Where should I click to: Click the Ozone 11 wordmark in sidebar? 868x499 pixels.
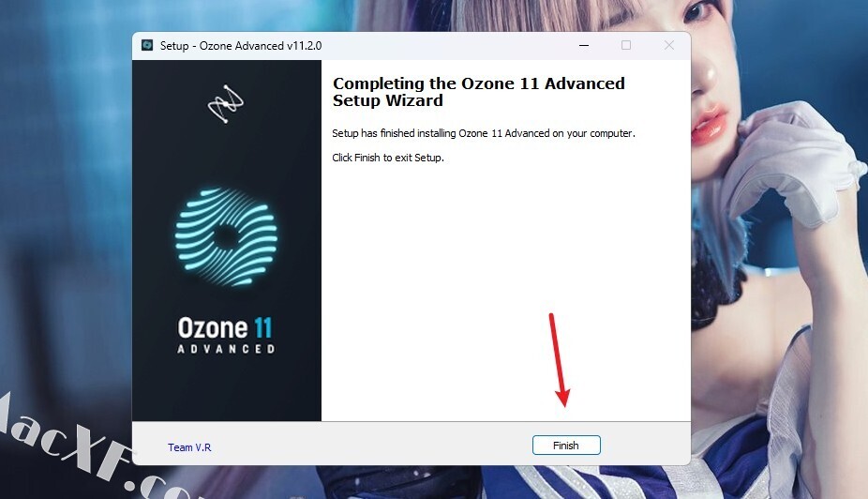pos(225,328)
